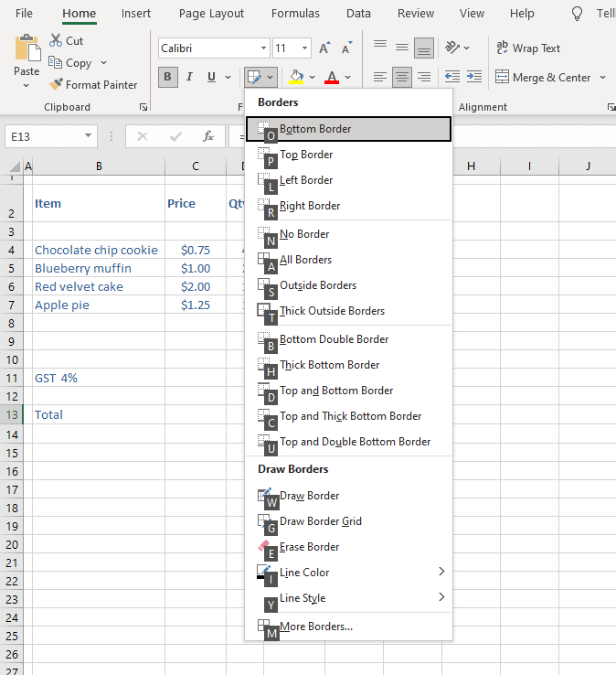The height and width of the screenshot is (675, 616).
Task: Toggle Italic formatting
Action: 189,77
